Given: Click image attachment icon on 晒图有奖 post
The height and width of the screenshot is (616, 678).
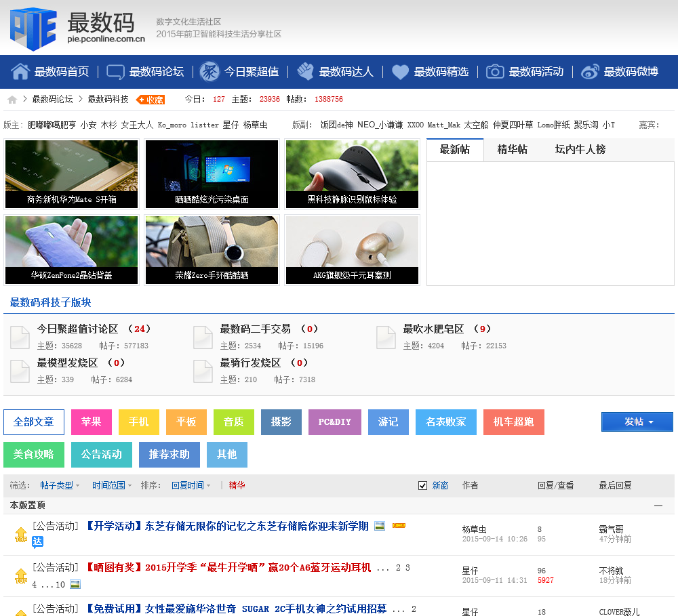Looking at the screenshot, I should (75, 584).
